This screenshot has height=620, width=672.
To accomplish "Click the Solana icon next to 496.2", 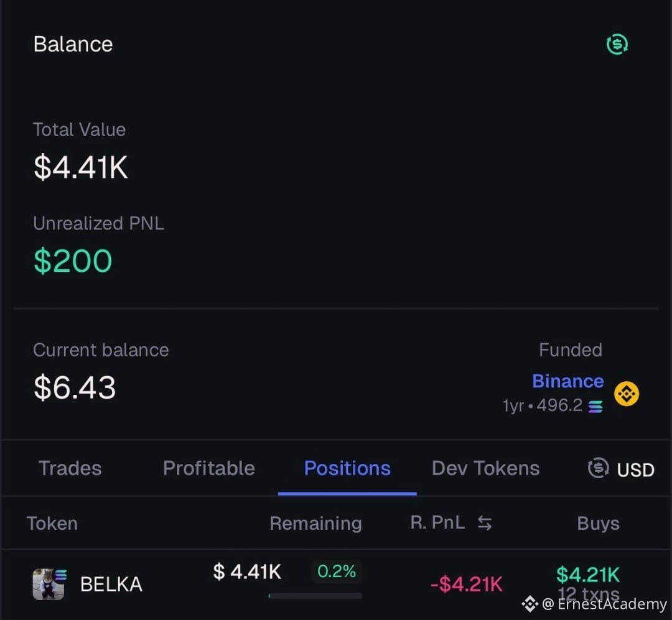I will tap(595, 406).
